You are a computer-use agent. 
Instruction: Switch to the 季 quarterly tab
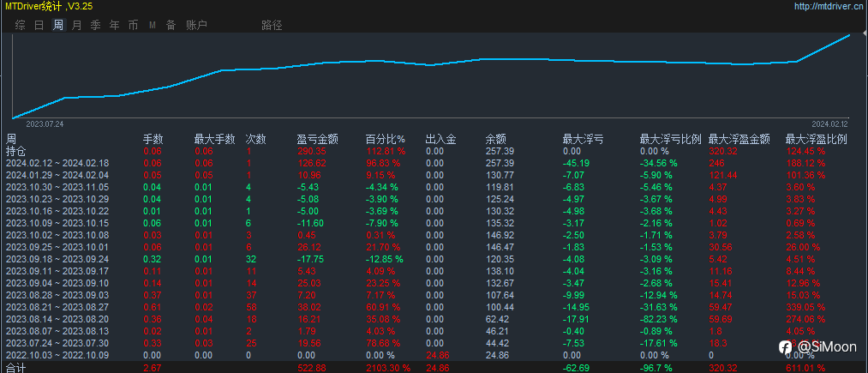pos(96,25)
